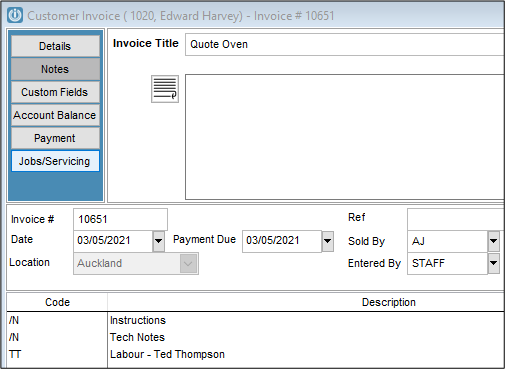
Task: Click the Code column header
Action: [x=57, y=302]
